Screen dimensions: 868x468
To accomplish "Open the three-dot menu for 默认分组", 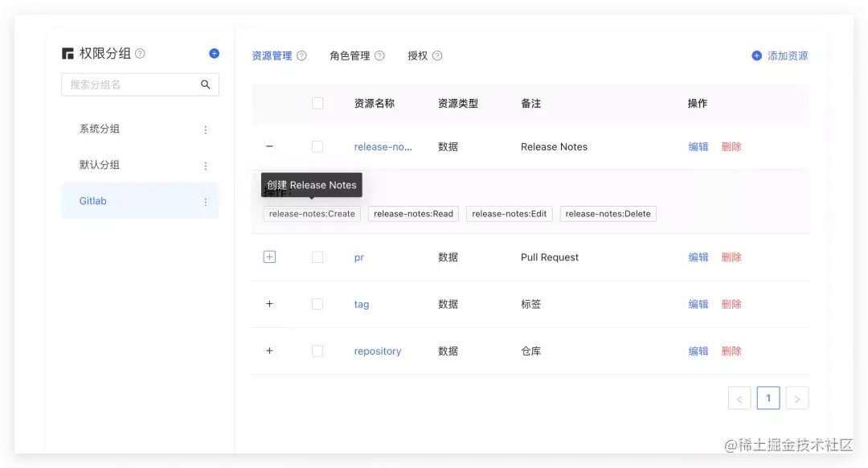I will tap(206, 166).
